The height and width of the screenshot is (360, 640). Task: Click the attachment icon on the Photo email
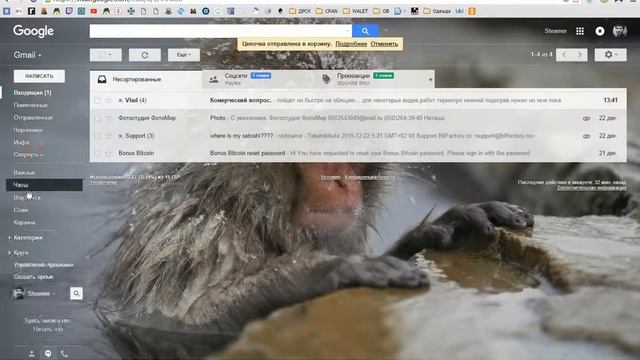click(586, 118)
